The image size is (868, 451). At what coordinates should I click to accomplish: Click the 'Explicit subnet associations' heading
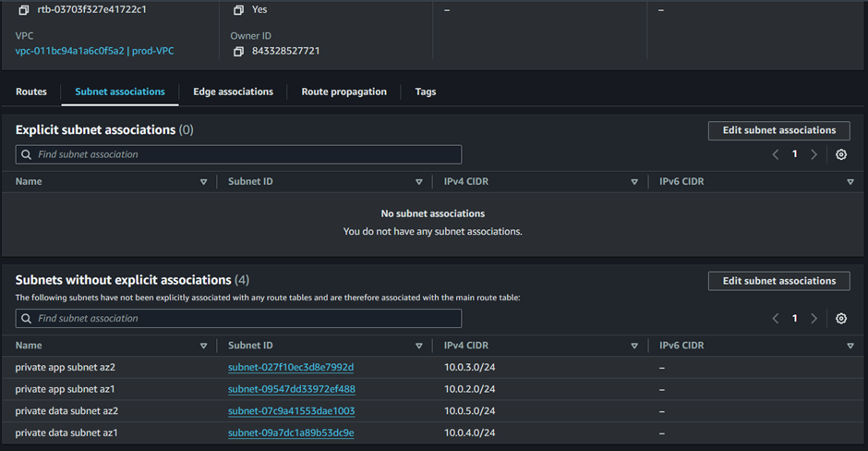pyautogui.click(x=95, y=130)
